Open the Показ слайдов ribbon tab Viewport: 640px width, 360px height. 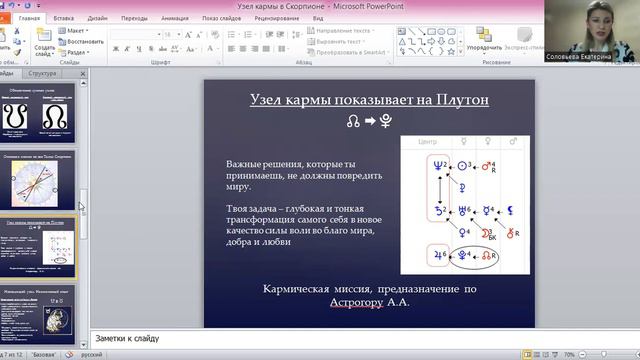[222, 18]
